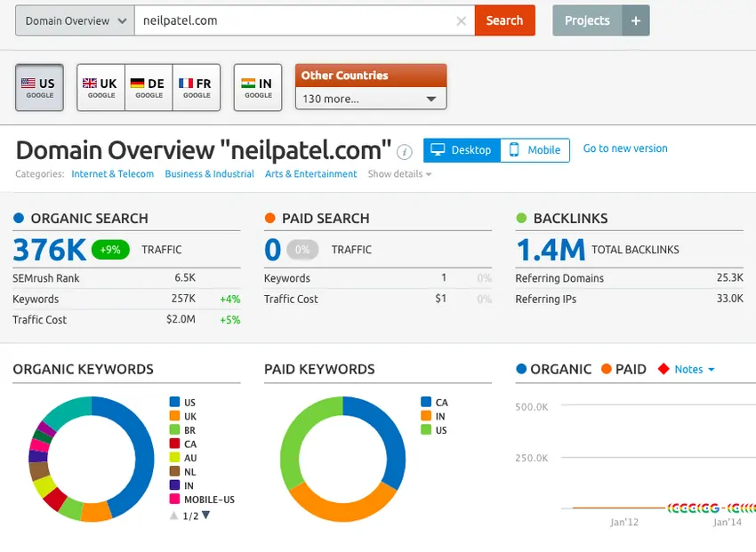Click Referring IPs value 33.0K
This screenshot has width=756, height=552.
tap(730, 298)
